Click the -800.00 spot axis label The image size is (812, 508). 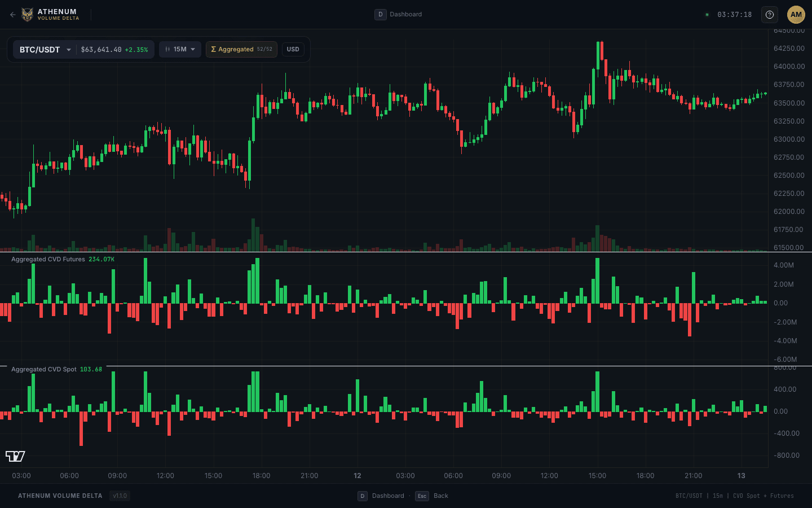click(x=786, y=456)
